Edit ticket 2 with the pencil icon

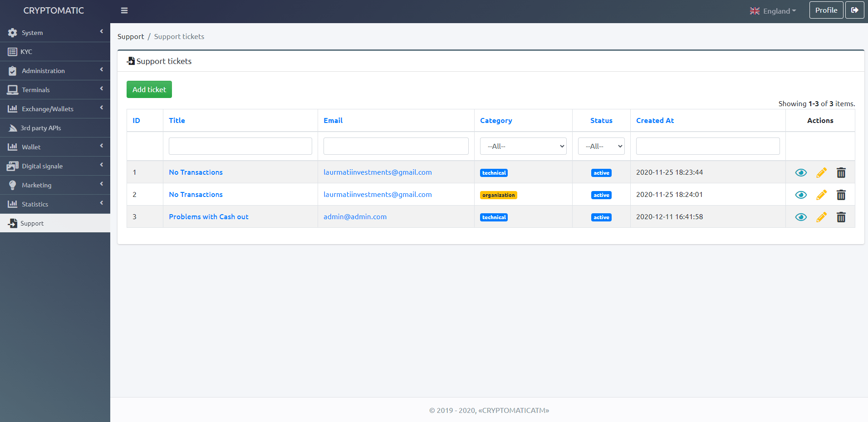pos(821,195)
